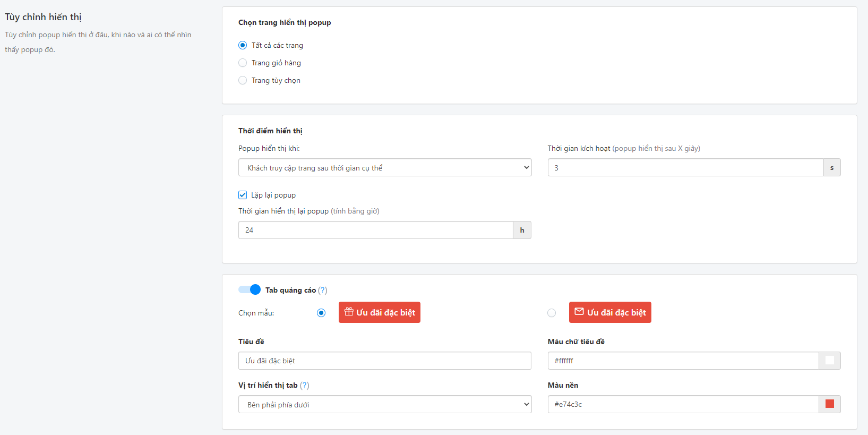Click the 'Màu nền' hex color field
868x435 pixels.
pyautogui.click(x=683, y=404)
